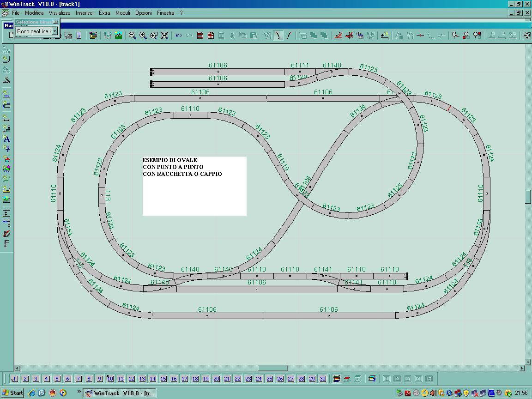Screen dimensions: 532x399
Task: Click the converging arrows icon at toolbar end
Action: pyautogui.click(x=527, y=35)
